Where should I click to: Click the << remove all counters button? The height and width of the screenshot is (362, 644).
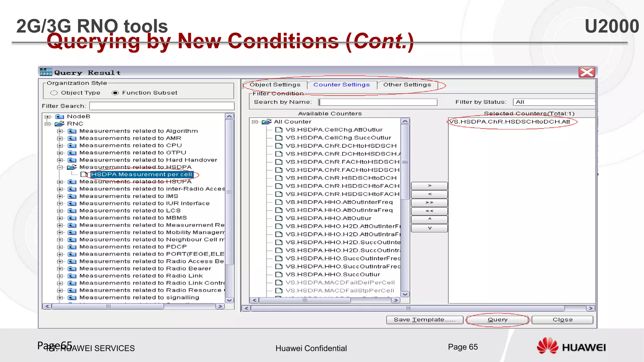tap(429, 211)
